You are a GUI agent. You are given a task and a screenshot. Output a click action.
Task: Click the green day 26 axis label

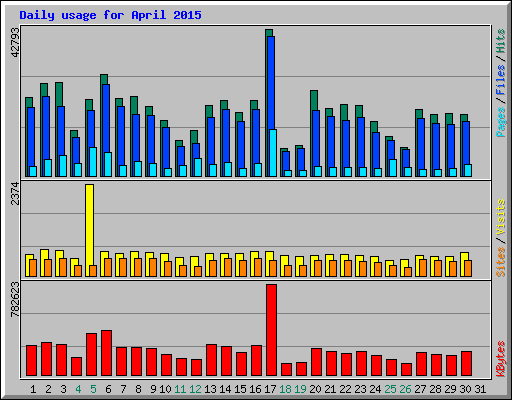point(405,389)
